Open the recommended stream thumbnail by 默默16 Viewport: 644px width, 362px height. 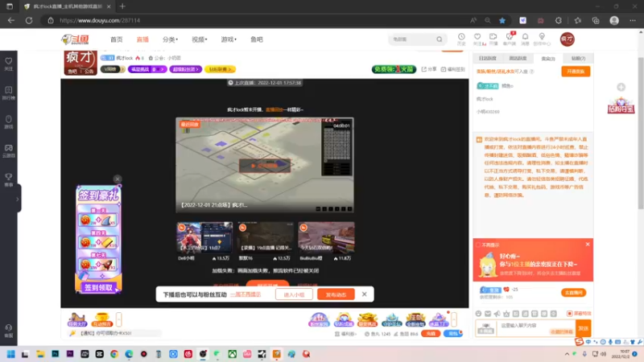coord(265,237)
